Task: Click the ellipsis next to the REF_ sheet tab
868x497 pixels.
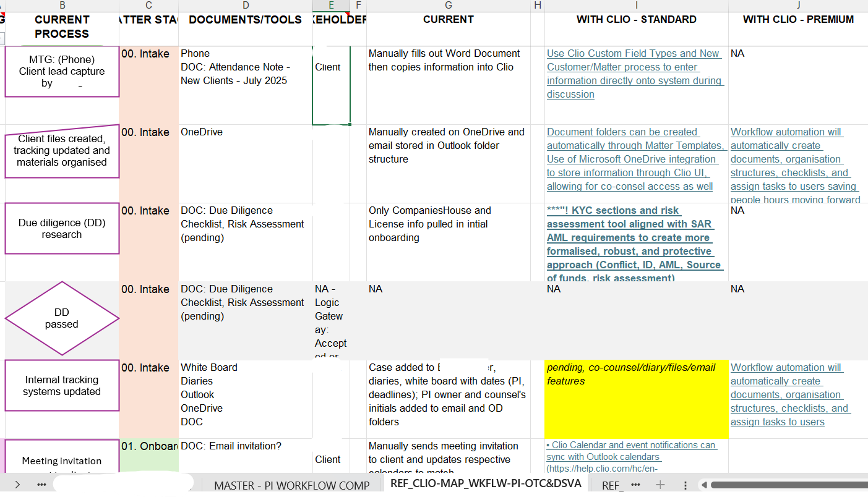Action: pyautogui.click(x=637, y=485)
